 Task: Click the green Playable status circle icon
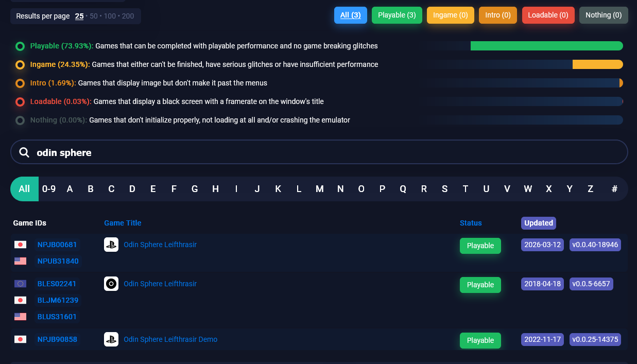coord(20,46)
